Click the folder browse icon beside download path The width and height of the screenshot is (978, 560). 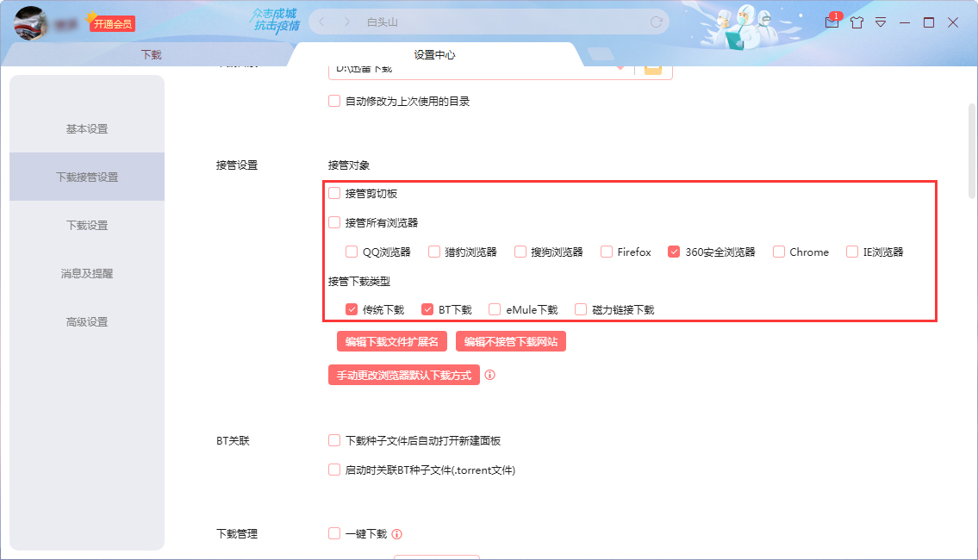[653, 68]
